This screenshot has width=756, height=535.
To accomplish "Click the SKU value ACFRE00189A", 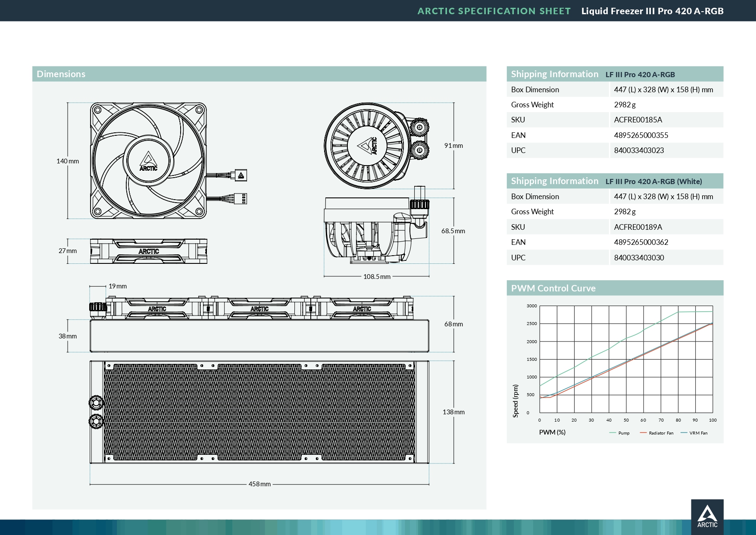I will 638,227.
